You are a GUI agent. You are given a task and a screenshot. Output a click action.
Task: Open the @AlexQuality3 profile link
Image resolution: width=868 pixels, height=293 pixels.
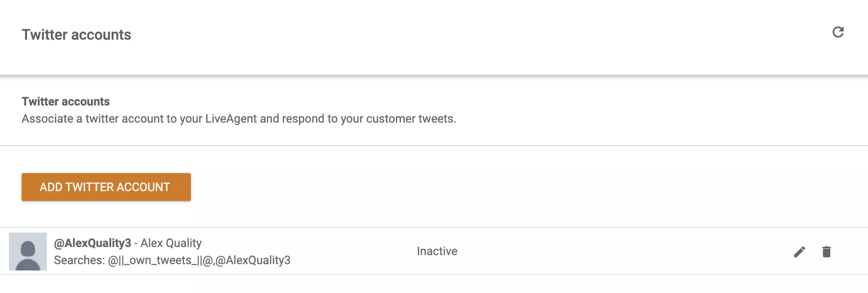[x=93, y=243]
